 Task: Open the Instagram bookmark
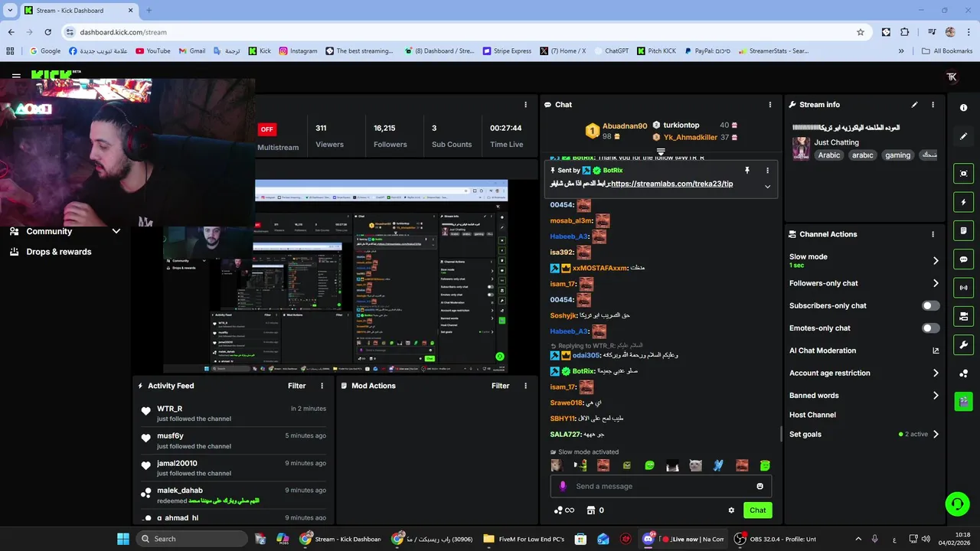(298, 51)
